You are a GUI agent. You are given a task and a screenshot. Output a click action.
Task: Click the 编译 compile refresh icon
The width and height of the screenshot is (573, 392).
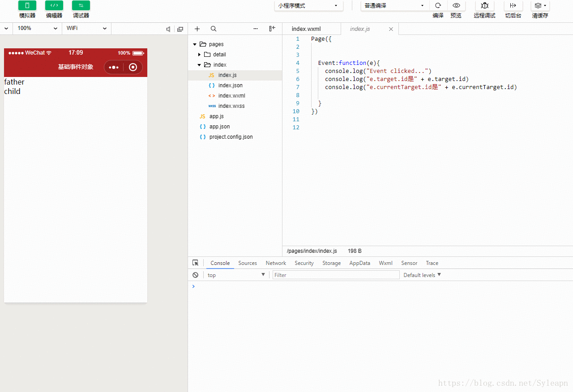(438, 5)
